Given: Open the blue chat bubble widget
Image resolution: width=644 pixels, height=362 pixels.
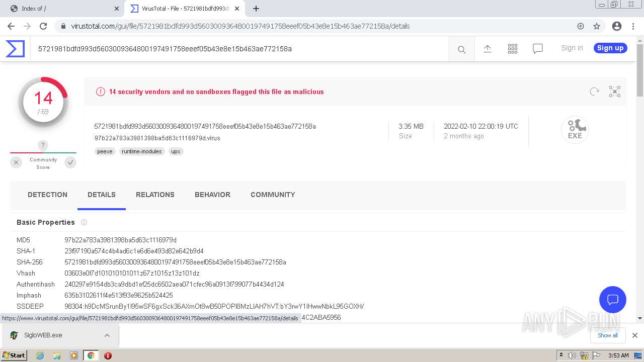Looking at the screenshot, I should 613,300.
